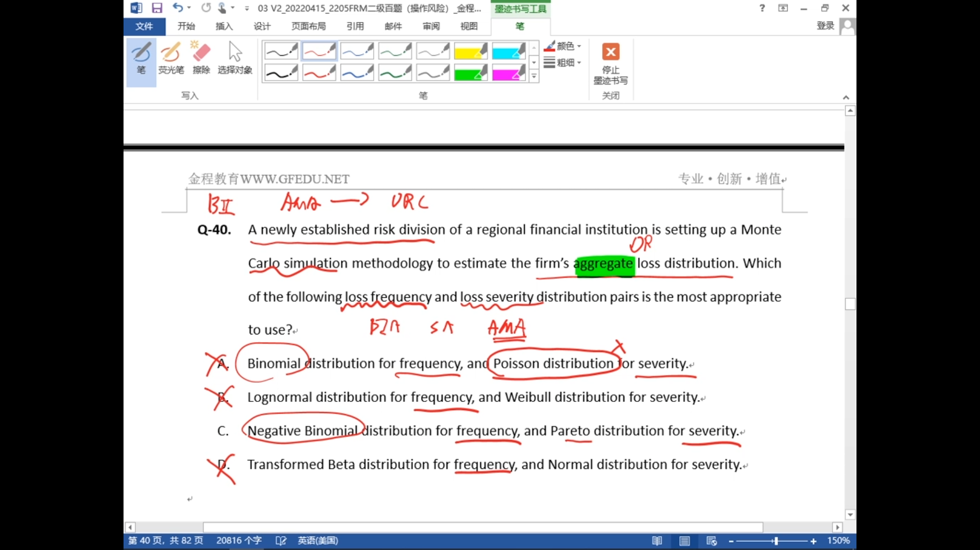
Task: Switch to Print Layout view in status bar
Action: coord(684,541)
